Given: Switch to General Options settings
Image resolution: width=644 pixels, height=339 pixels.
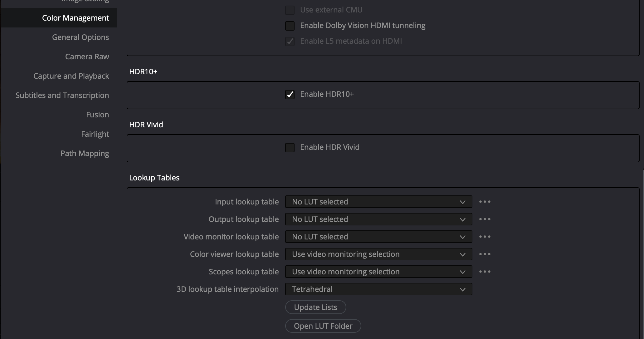Looking at the screenshot, I should (80, 37).
